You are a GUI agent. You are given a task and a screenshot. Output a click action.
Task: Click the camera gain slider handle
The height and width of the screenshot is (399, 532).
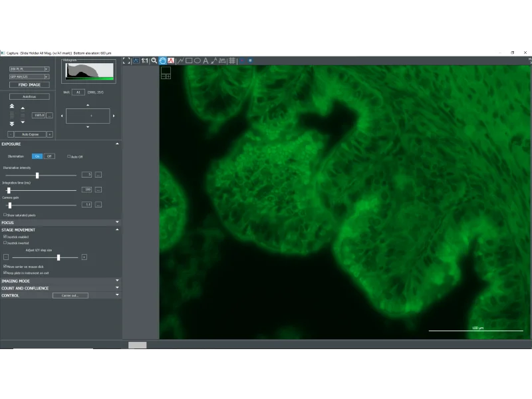[x=10, y=205]
